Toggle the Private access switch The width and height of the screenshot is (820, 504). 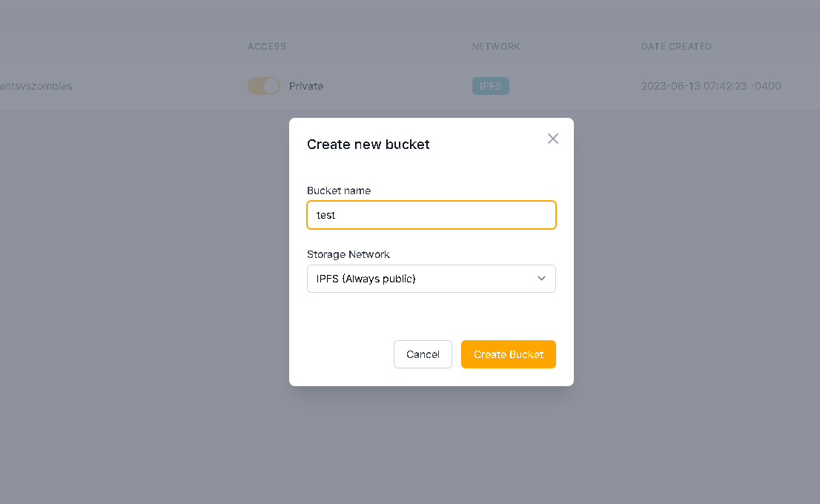point(264,86)
